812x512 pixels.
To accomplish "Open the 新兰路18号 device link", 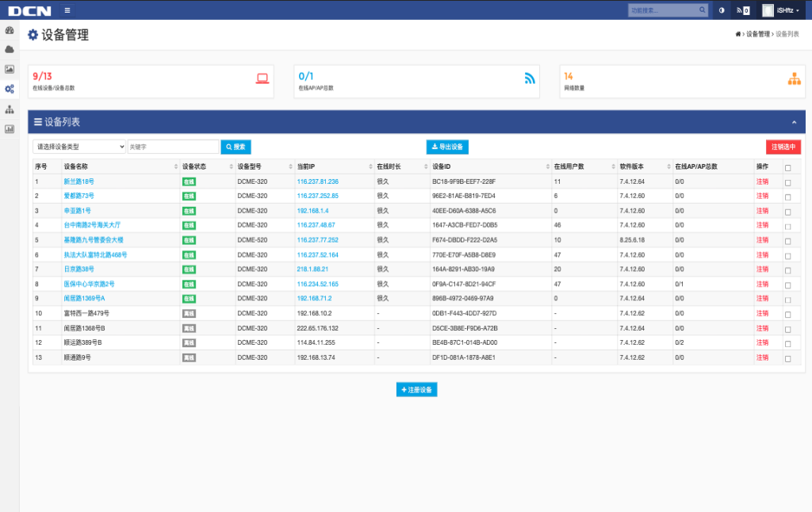I will pyautogui.click(x=79, y=181).
